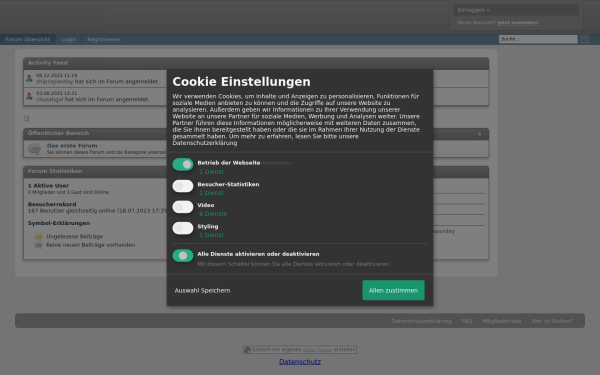Screen dimensions: 600x375
Task: Expand 1 Dienst under Betrieb der Webseite
Action: tap(211, 172)
